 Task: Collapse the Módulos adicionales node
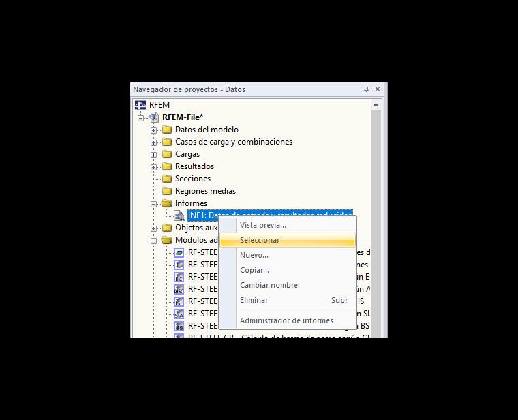(x=153, y=241)
